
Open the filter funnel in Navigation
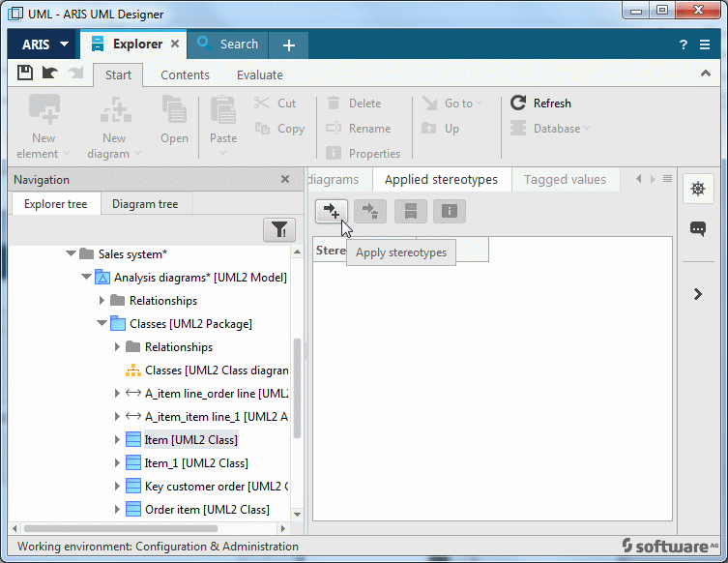tap(279, 229)
